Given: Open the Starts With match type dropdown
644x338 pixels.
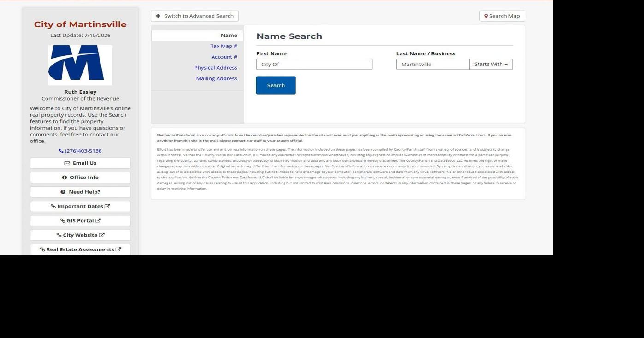Looking at the screenshot, I should [491, 64].
